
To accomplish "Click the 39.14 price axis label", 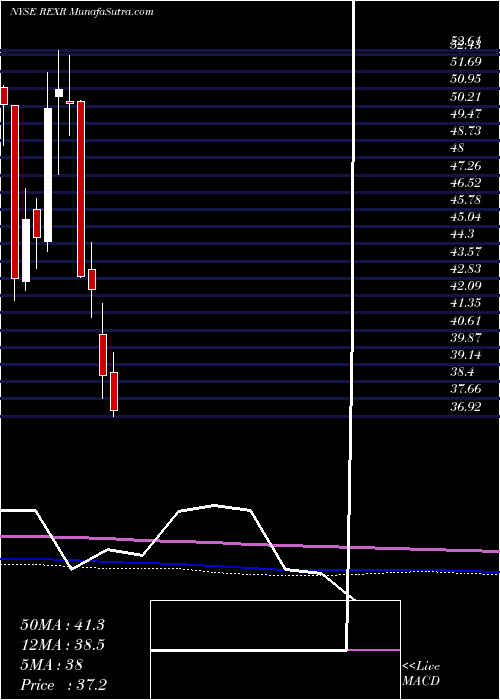I will point(465,355).
